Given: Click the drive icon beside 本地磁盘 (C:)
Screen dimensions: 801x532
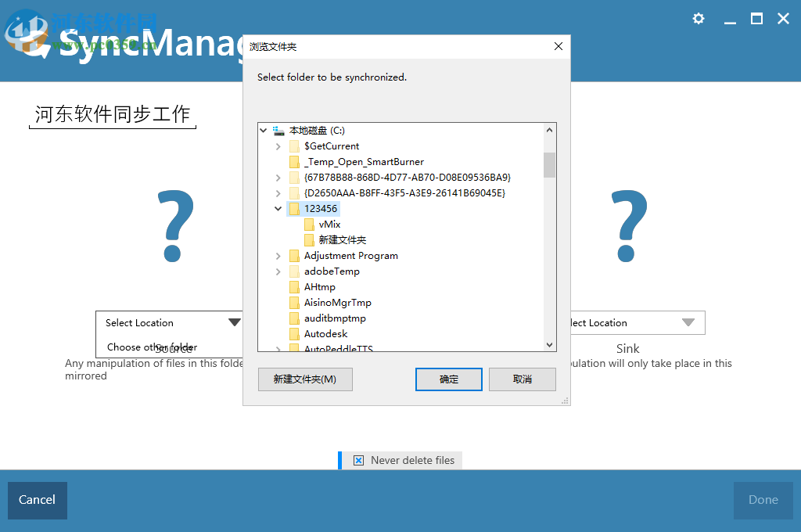Looking at the screenshot, I should point(278,130).
